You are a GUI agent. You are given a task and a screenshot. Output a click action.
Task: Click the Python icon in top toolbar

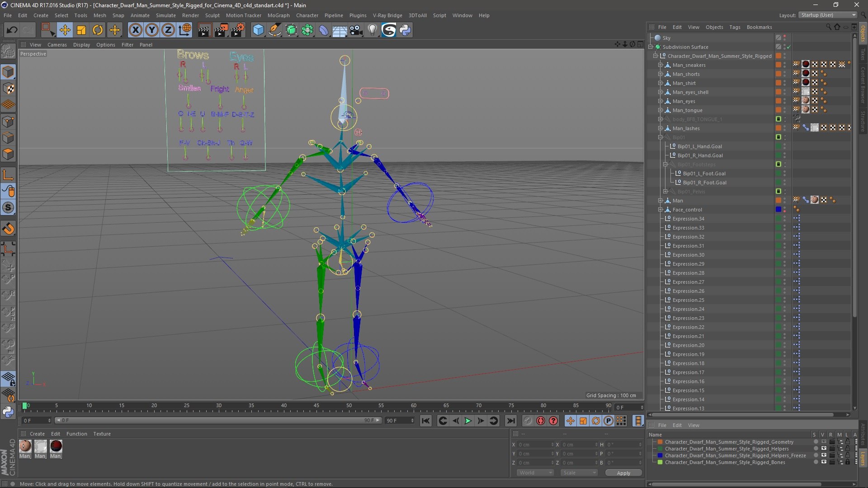click(x=405, y=30)
